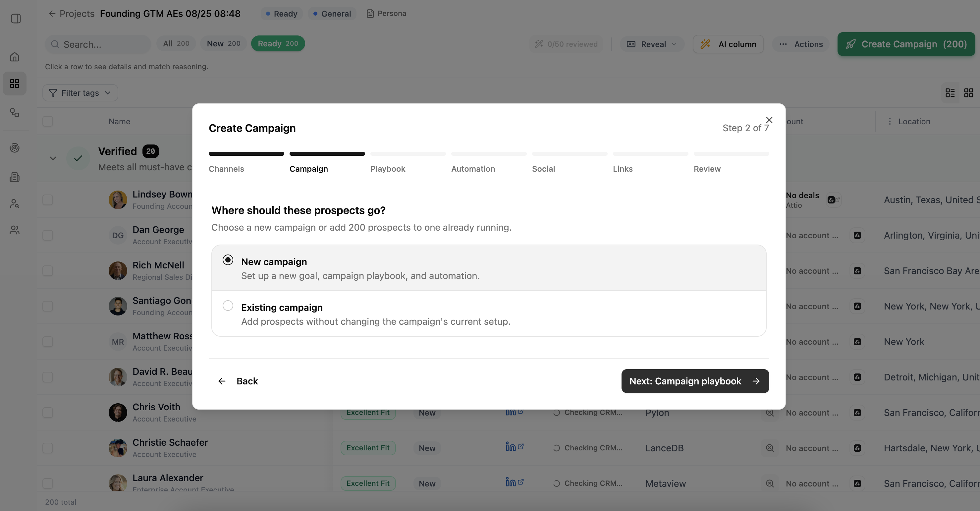Open the Home icon in sidebar
The width and height of the screenshot is (980, 511).
[x=15, y=57]
